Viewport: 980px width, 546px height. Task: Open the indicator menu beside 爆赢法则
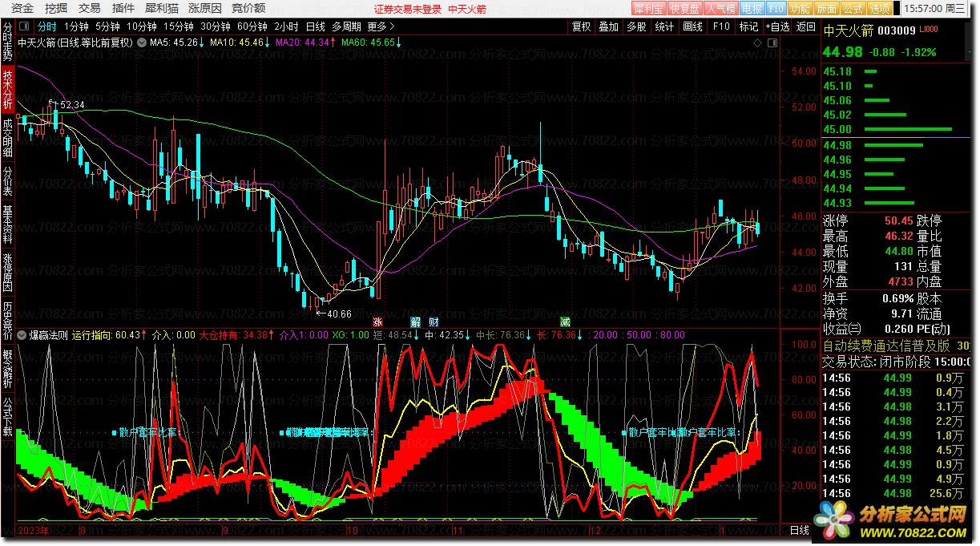click(22, 335)
